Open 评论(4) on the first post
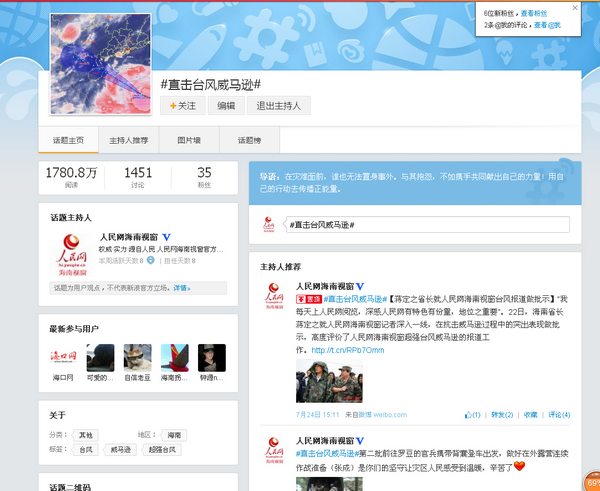 (x=559, y=414)
